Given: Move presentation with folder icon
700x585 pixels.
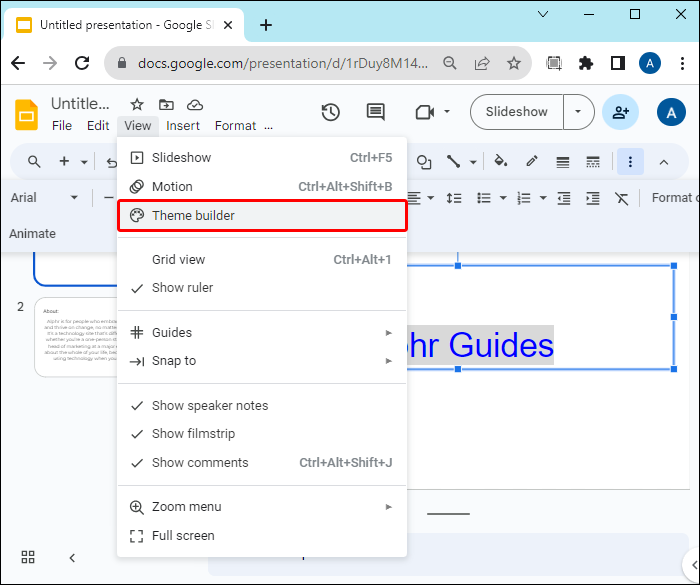Looking at the screenshot, I should pyautogui.click(x=166, y=105).
